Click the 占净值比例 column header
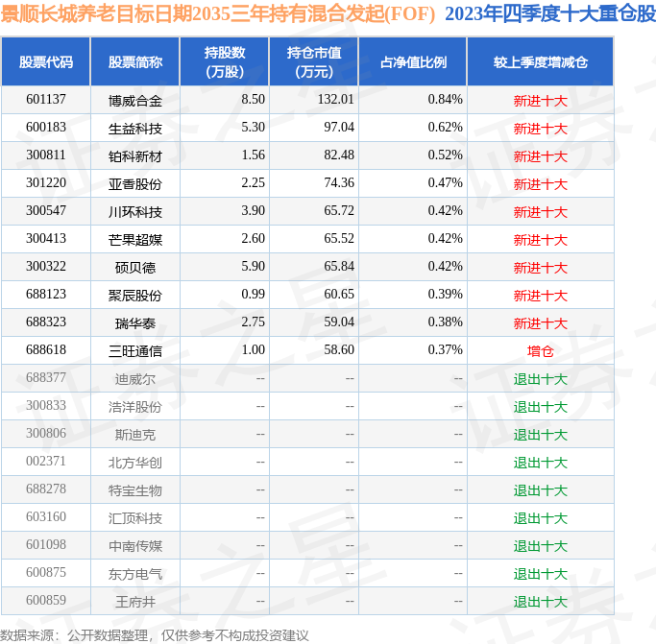This screenshot has width=656, height=644. tap(413, 61)
